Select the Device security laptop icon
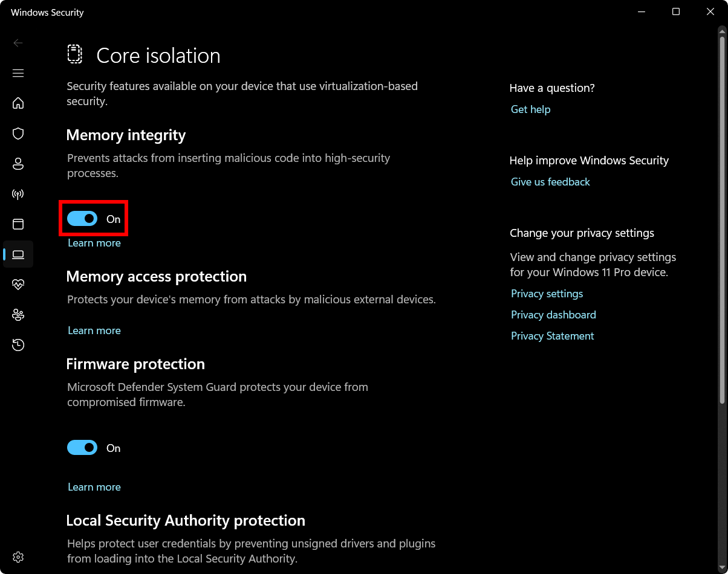Screen dimensions: 728x574 [x=18, y=254]
